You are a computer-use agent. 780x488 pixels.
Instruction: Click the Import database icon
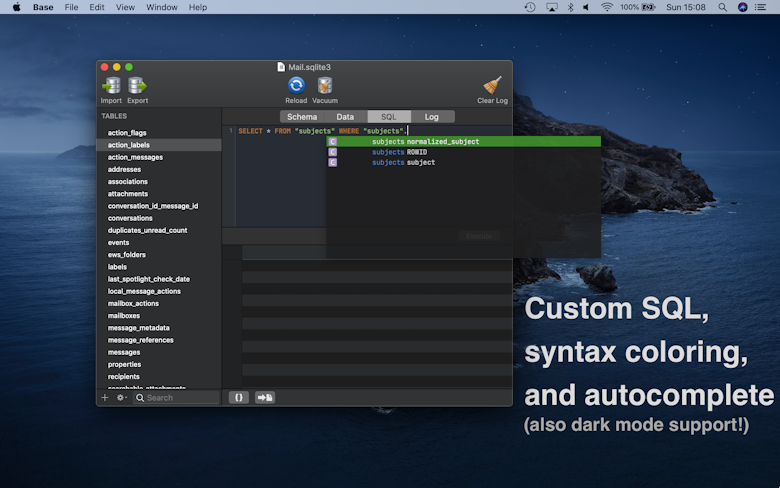(x=111, y=86)
